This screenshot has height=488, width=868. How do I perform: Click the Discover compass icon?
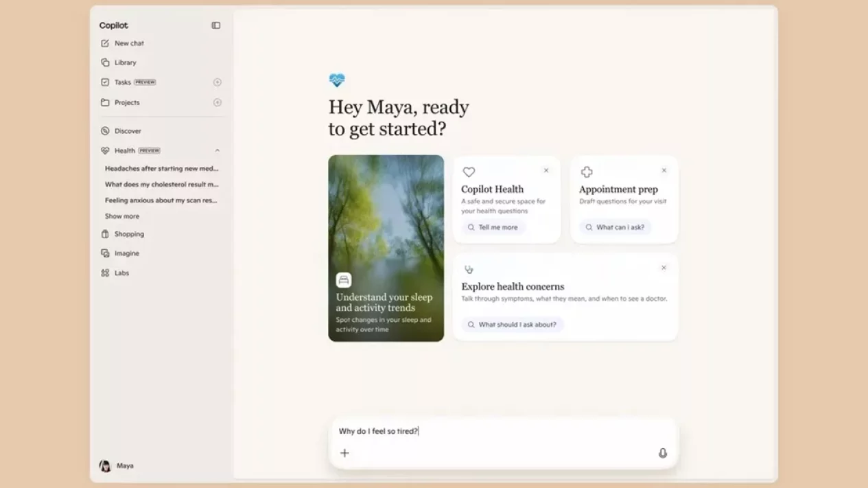click(x=105, y=131)
